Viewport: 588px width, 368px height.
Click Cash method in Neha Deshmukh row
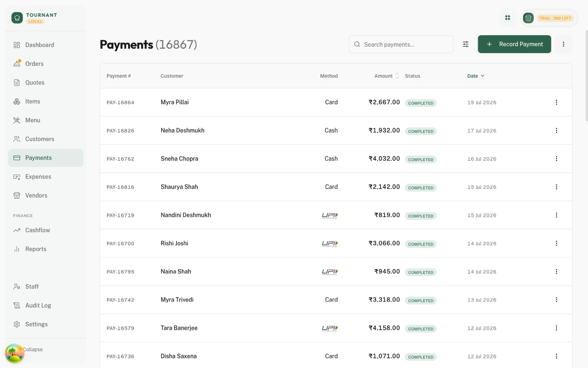(x=331, y=130)
